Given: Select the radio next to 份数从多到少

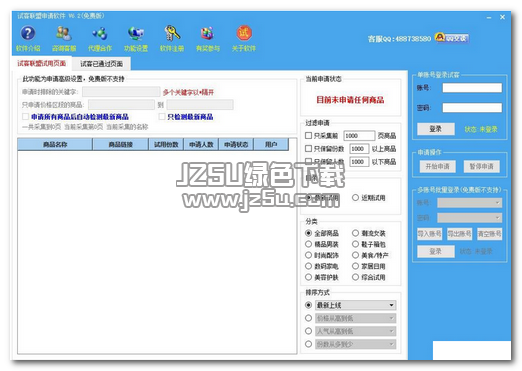Looking at the screenshot, I should [x=308, y=344].
